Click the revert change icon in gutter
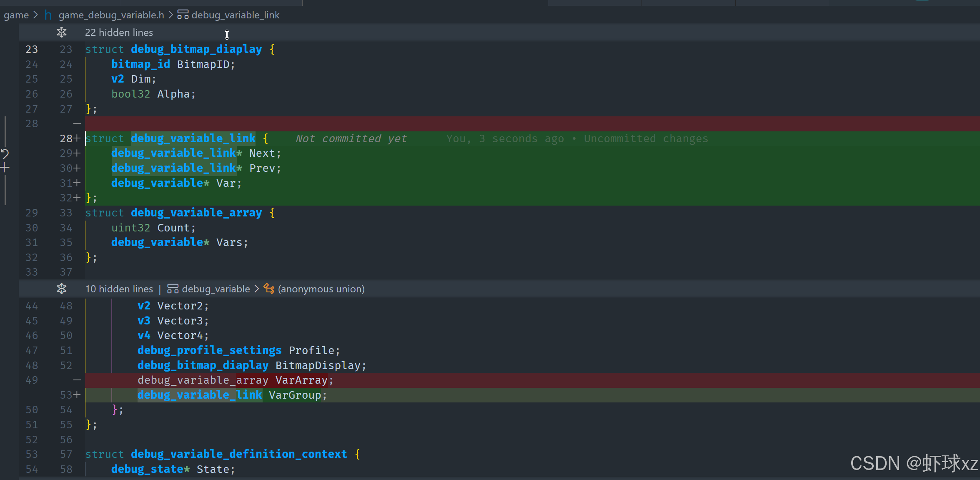980x480 pixels. [5, 154]
